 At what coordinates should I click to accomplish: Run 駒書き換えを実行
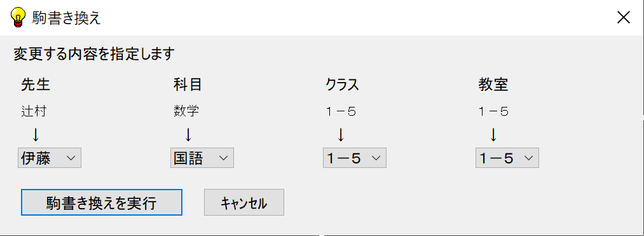102,202
